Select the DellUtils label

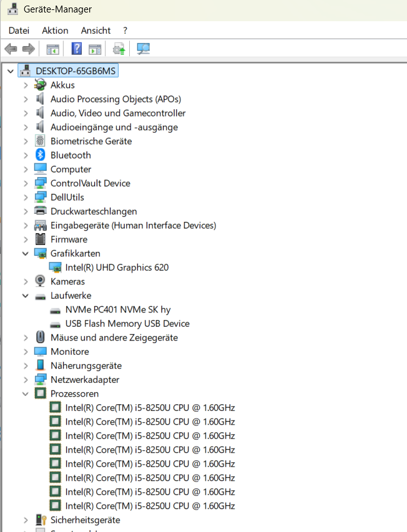[x=67, y=197]
